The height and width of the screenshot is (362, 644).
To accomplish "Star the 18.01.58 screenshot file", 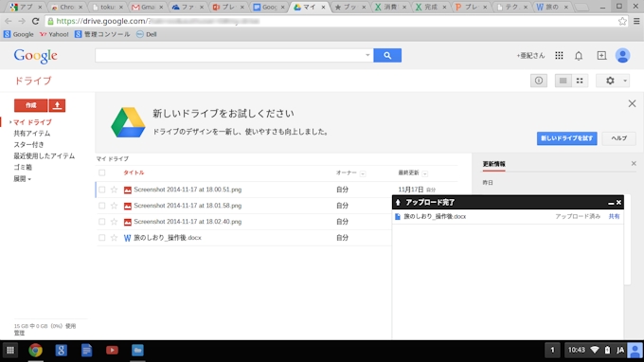I will (x=115, y=206).
